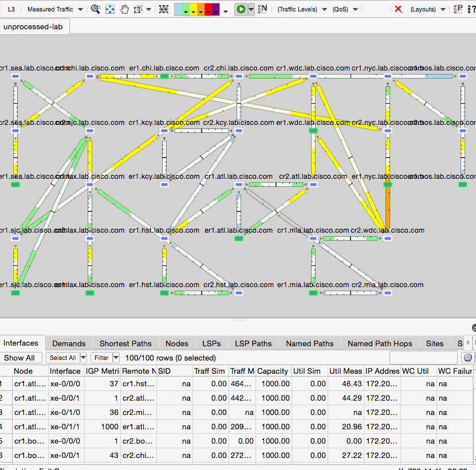This screenshot has height=470, width=476.
Task: Switch to the Demands tab
Action: click(69, 343)
